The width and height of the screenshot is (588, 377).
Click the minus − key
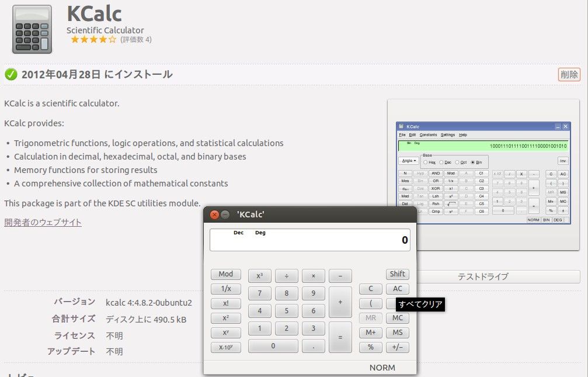tap(340, 276)
